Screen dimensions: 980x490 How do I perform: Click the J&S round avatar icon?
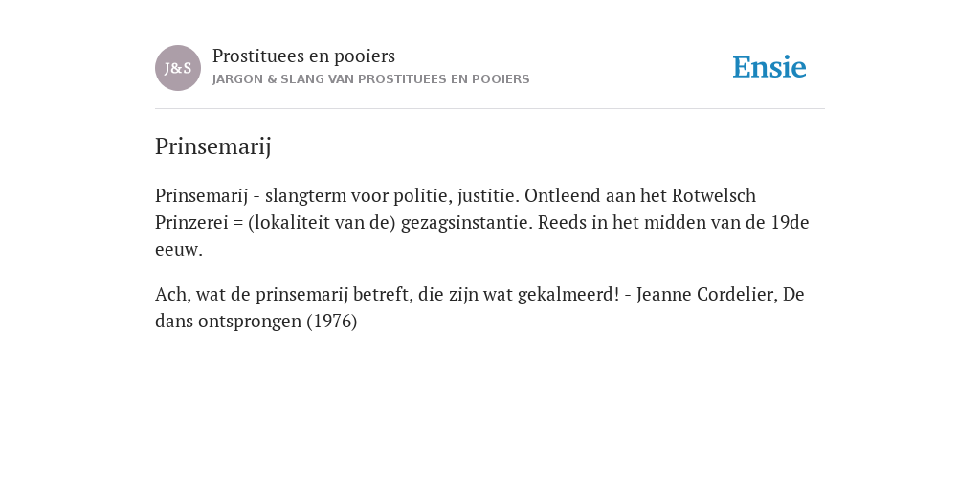click(x=178, y=68)
